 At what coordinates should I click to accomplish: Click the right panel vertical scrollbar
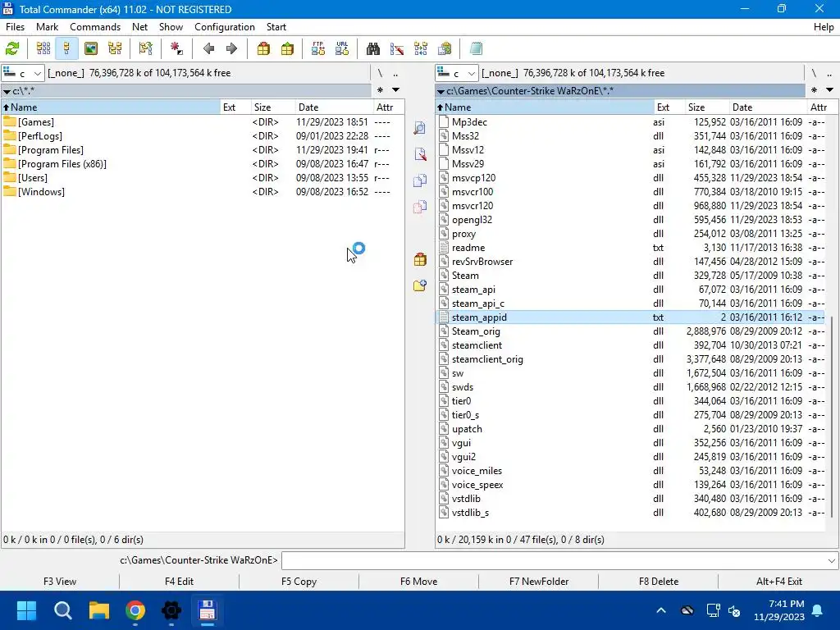(x=832, y=417)
